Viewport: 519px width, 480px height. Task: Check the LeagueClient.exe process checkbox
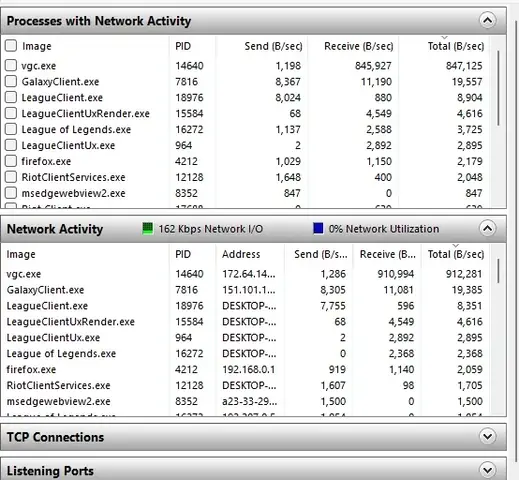pyautogui.click(x=11, y=97)
